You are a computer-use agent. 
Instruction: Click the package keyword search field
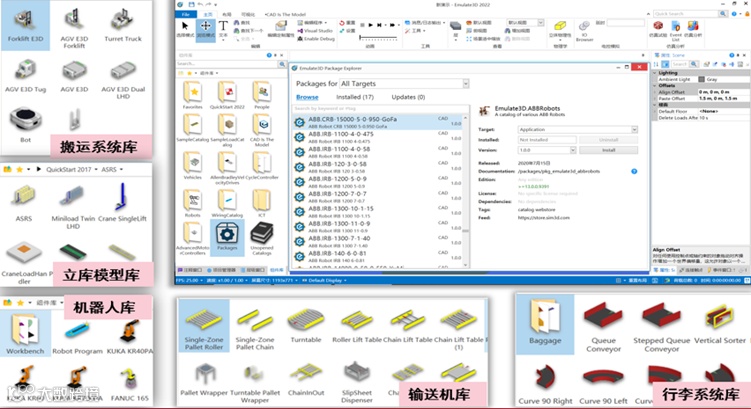(x=380, y=109)
